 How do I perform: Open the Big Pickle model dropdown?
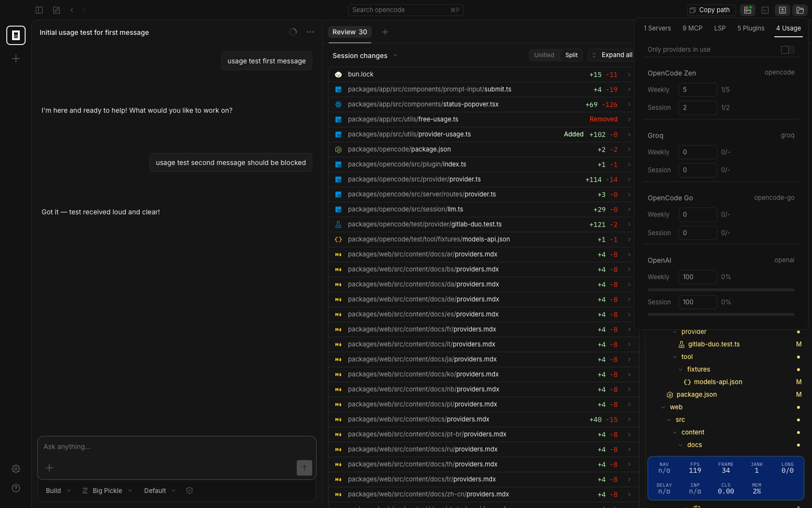(x=107, y=491)
